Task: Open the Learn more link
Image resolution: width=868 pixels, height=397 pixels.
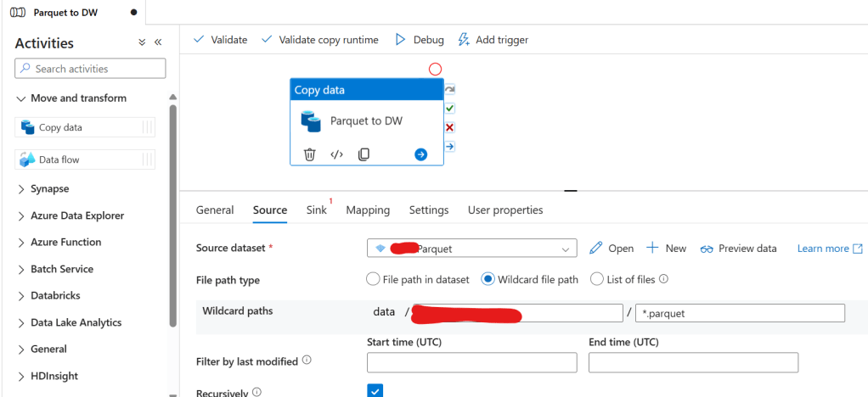Action: 829,249
